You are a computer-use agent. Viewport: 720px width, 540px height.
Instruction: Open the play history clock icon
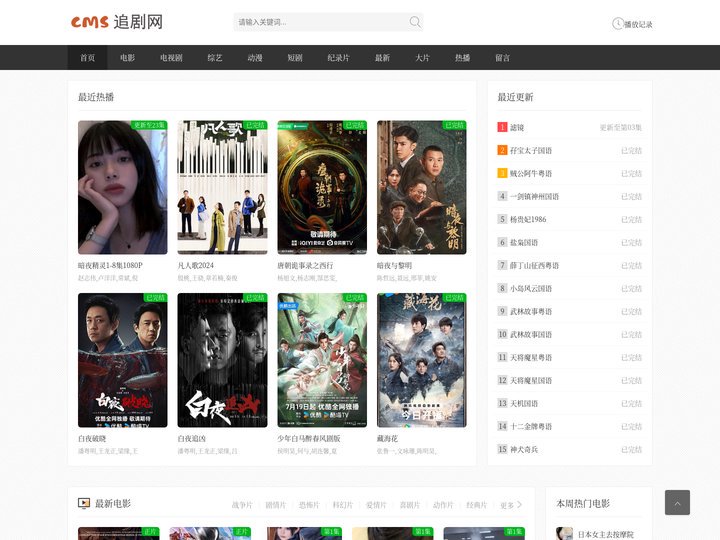pos(618,23)
